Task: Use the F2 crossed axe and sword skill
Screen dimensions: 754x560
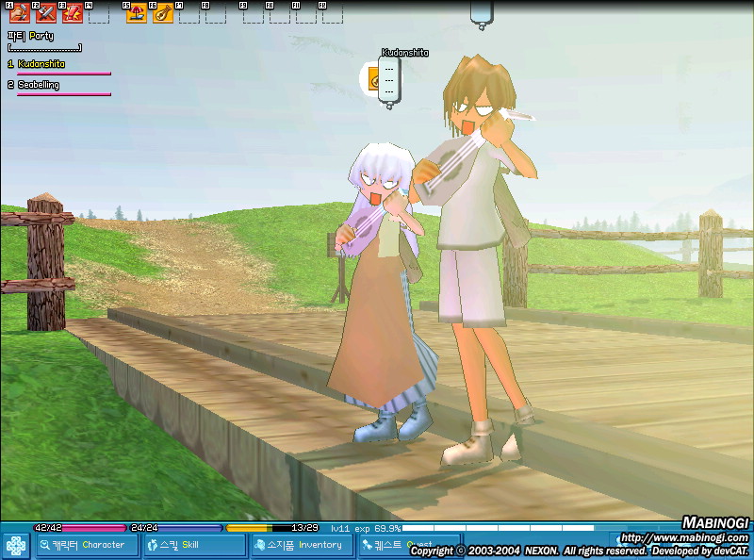Action: pyautogui.click(x=46, y=13)
